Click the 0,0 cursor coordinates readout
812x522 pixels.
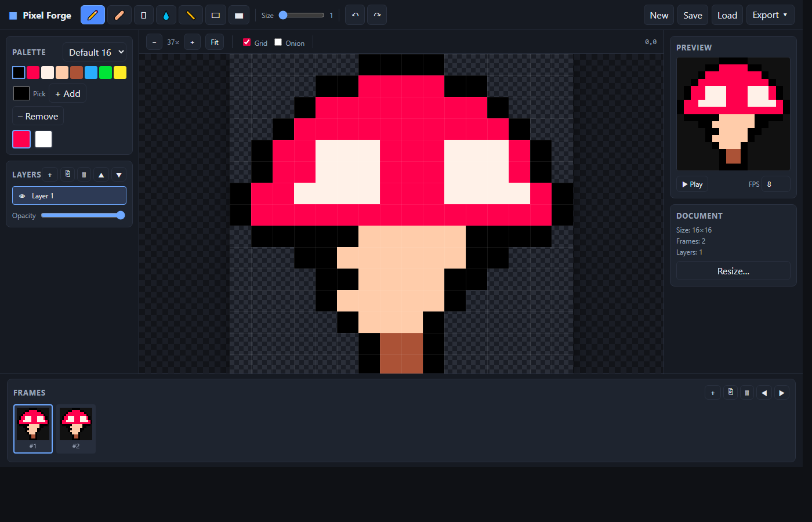click(651, 42)
